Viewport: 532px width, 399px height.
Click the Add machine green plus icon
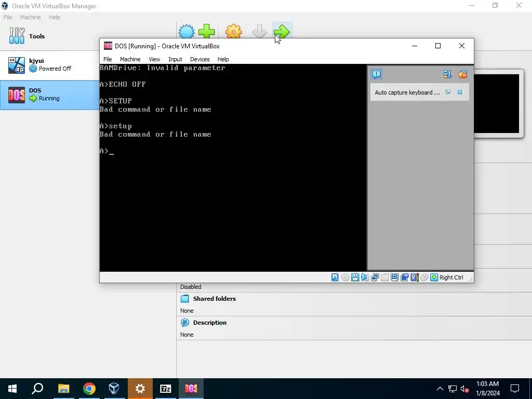[x=207, y=31]
